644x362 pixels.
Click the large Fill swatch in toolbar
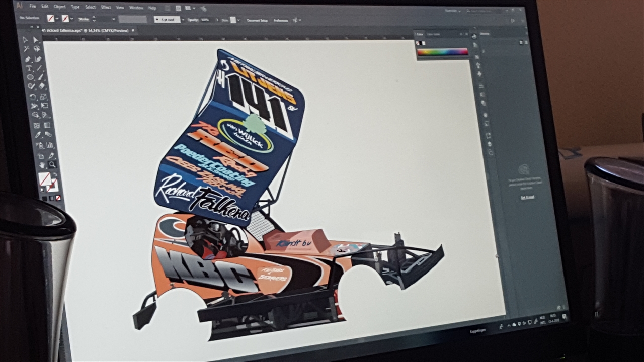click(44, 178)
